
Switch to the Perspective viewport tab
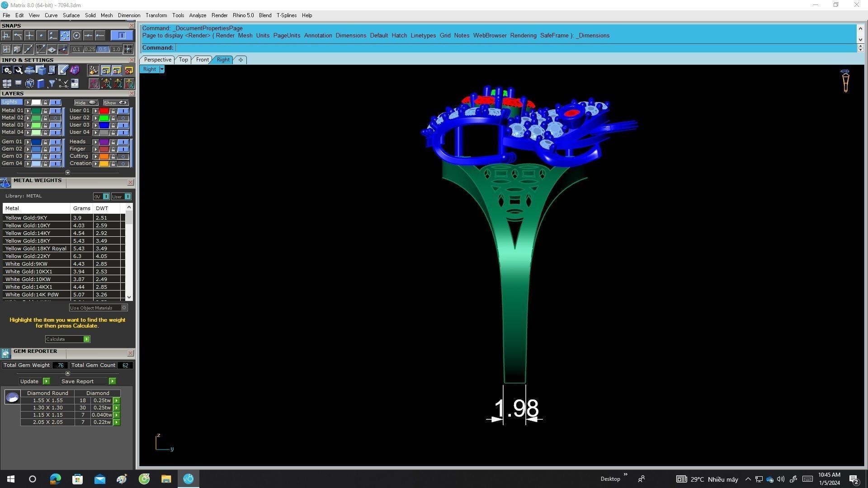pyautogui.click(x=157, y=60)
